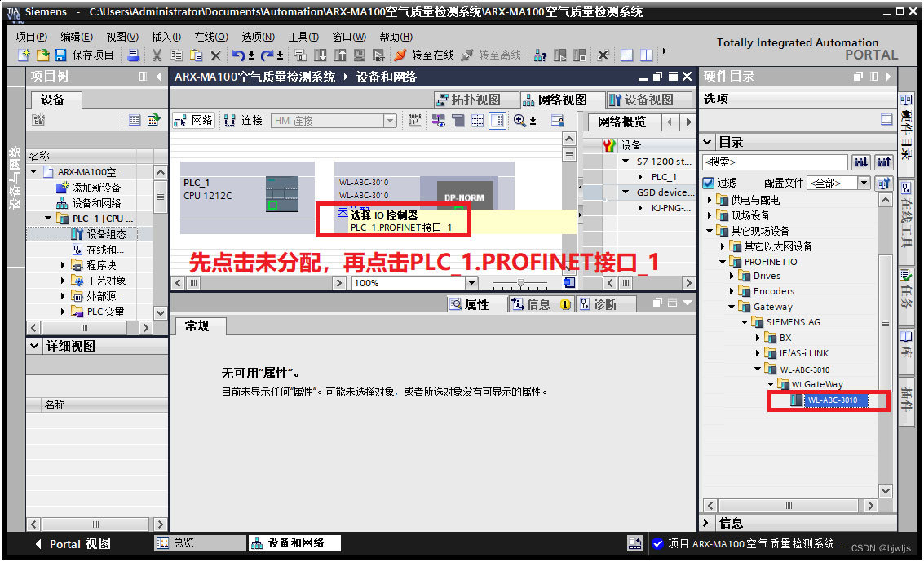Redo action with blue arrow
The width and height of the screenshot is (924, 562).
pyautogui.click(x=267, y=55)
